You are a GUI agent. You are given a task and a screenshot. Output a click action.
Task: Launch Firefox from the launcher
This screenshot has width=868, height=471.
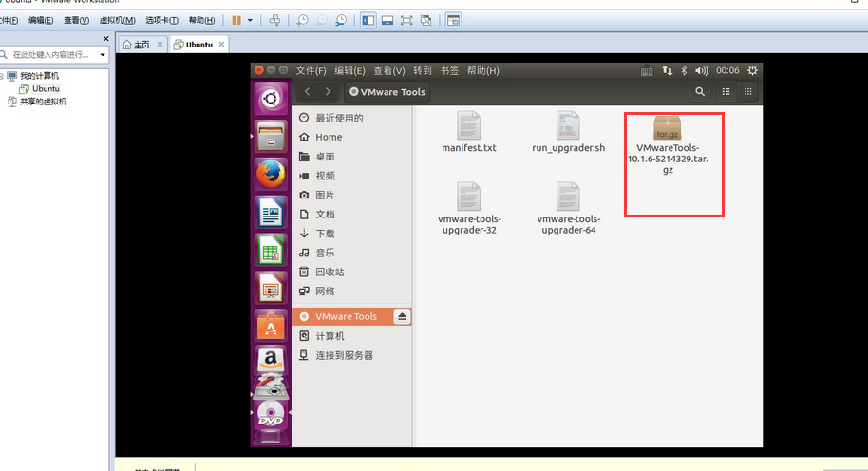271,174
